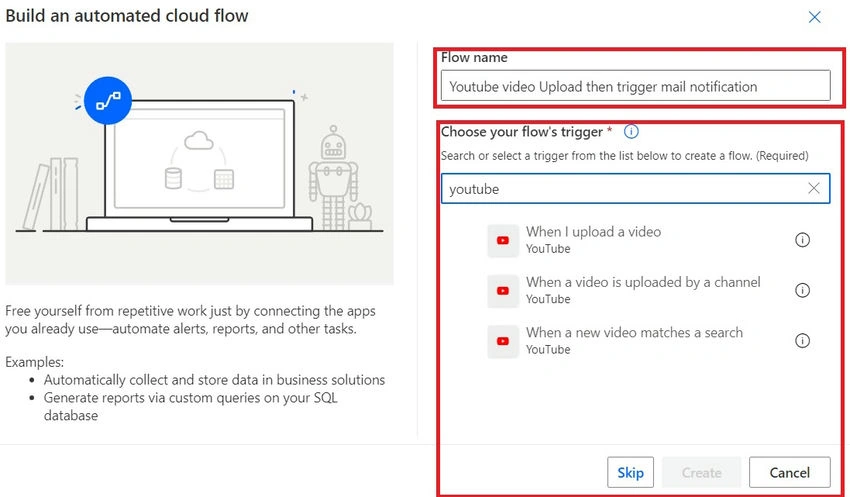Image resolution: width=850 pixels, height=497 pixels.
Task: Choose When a new video matches a search
Action: pyautogui.click(x=651, y=341)
